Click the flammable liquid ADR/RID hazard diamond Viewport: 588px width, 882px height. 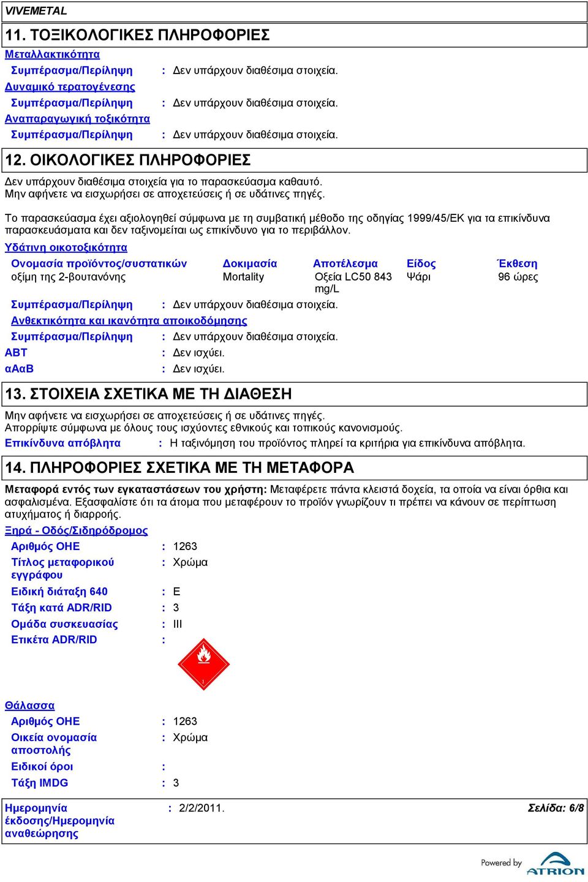(x=204, y=665)
